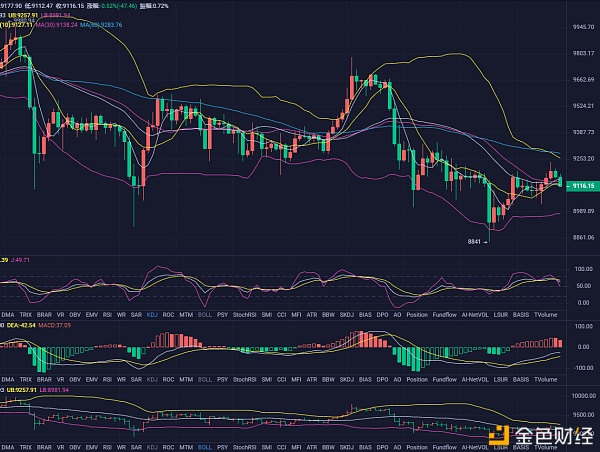The height and width of the screenshot is (452, 600).
Task: Select DMA in the bottom indicator row
Action: [x=8, y=447]
